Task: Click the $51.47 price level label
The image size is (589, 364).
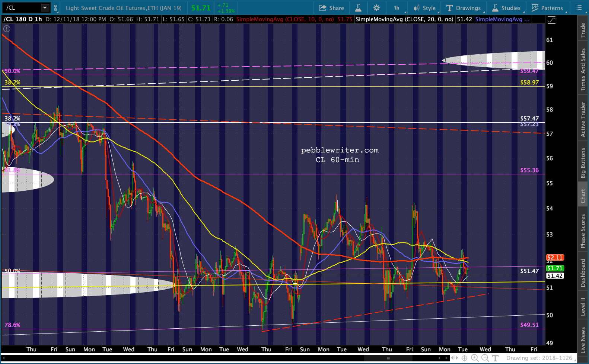Action: (529, 271)
